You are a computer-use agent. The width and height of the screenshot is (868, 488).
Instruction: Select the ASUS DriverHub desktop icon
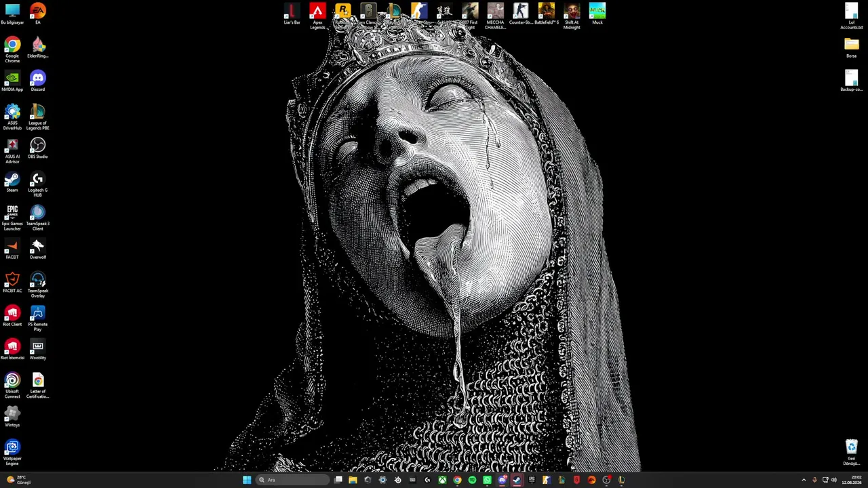click(12, 117)
